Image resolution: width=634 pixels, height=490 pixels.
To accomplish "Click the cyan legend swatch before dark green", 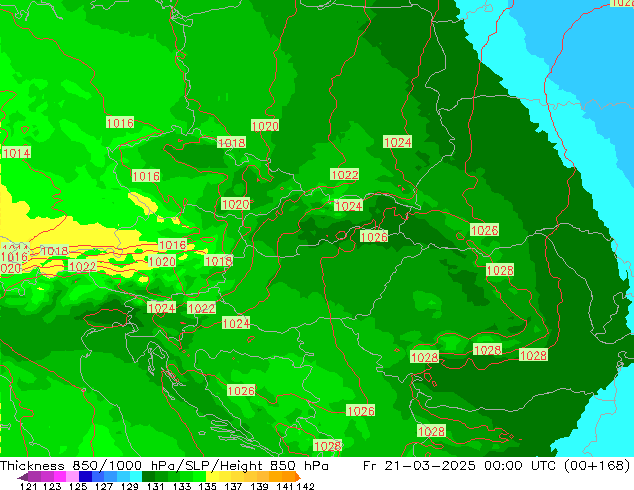I will pos(136,476).
